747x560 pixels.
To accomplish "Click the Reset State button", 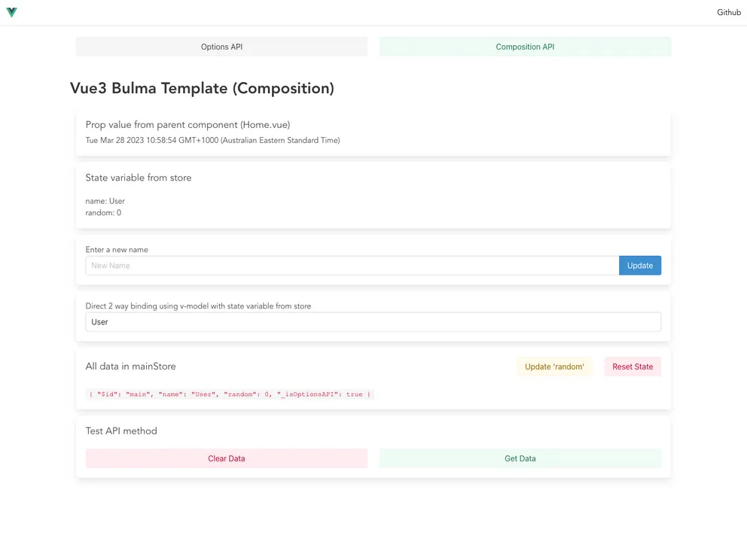I will [632, 366].
